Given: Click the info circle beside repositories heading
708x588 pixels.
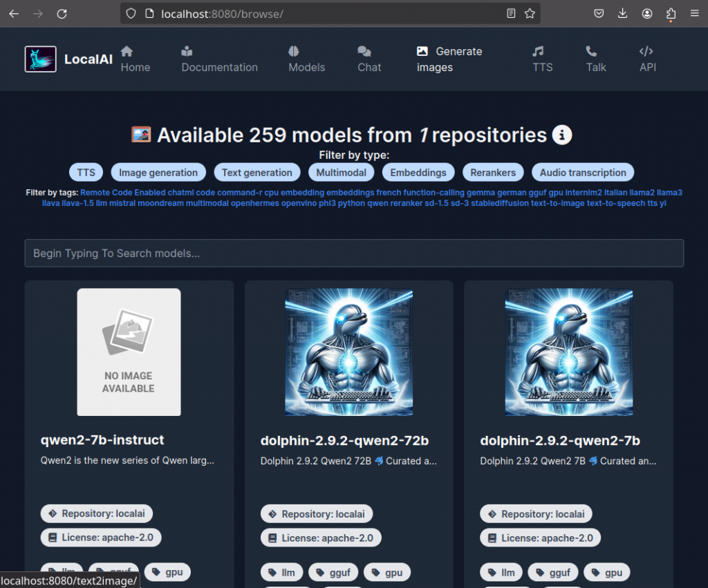Looking at the screenshot, I should pyautogui.click(x=562, y=135).
